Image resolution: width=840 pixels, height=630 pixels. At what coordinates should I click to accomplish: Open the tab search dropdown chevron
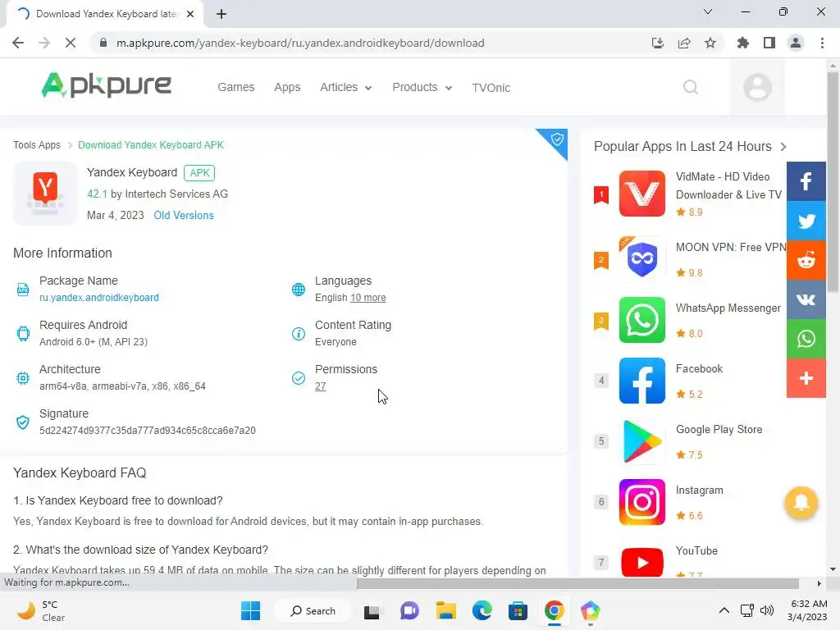coord(708,11)
